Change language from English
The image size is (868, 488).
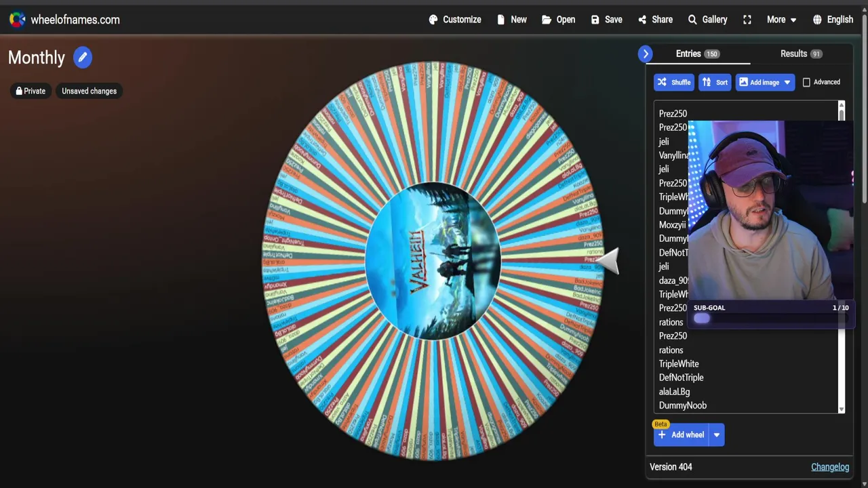pyautogui.click(x=833, y=20)
